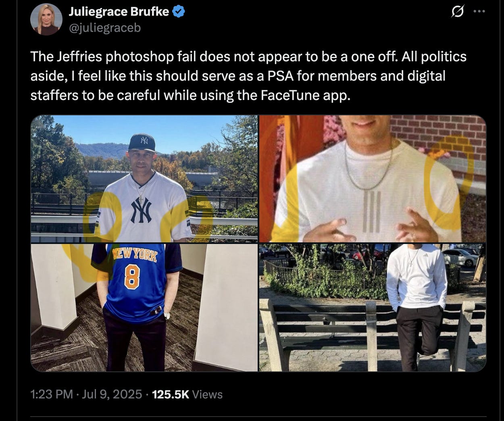This screenshot has height=421, width=504.
Task: Click the 1:23 PM timestamp
Action: tap(52, 394)
